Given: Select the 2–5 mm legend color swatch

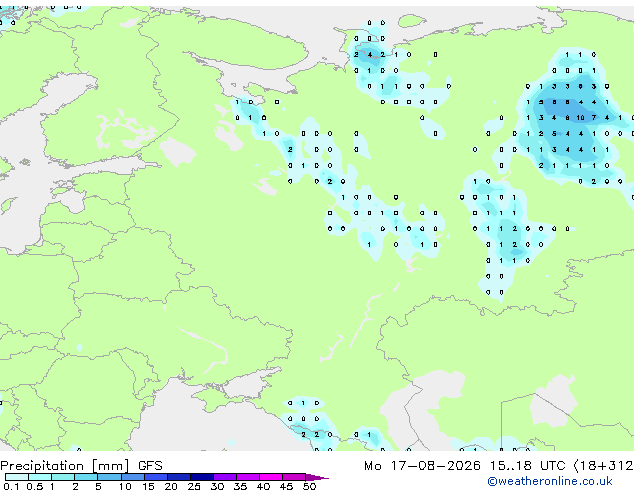Looking at the screenshot, I should [86, 477].
